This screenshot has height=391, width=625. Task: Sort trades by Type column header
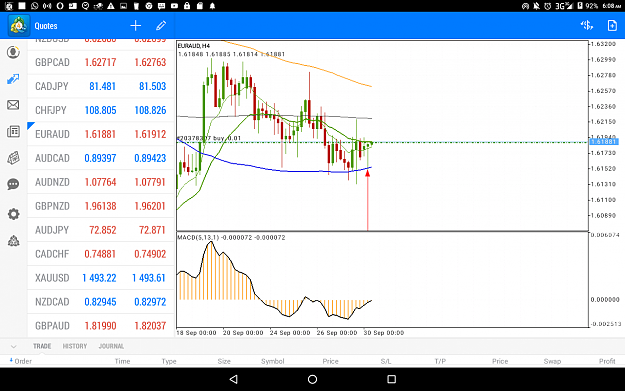(x=169, y=361)
